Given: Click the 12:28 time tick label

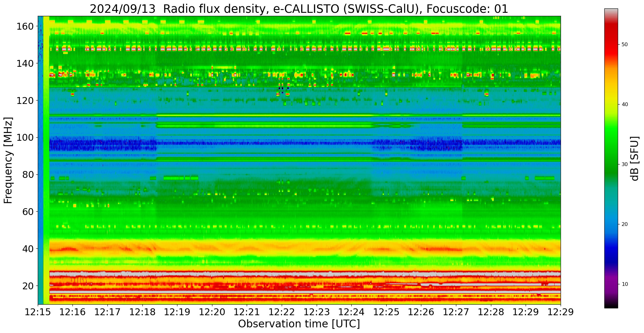Looking at the screenshot, I should click(x=491, y=312).
